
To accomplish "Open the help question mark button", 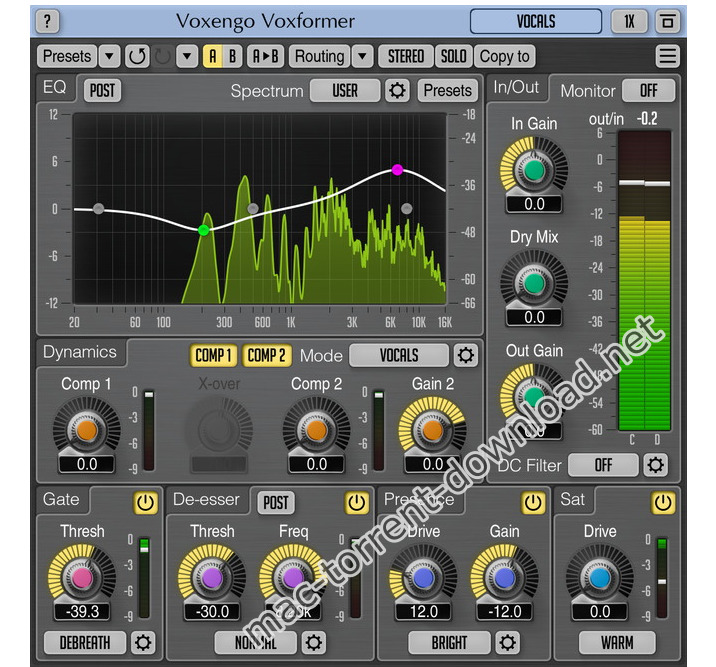I will pyautogui.click(x=47, y=21).
